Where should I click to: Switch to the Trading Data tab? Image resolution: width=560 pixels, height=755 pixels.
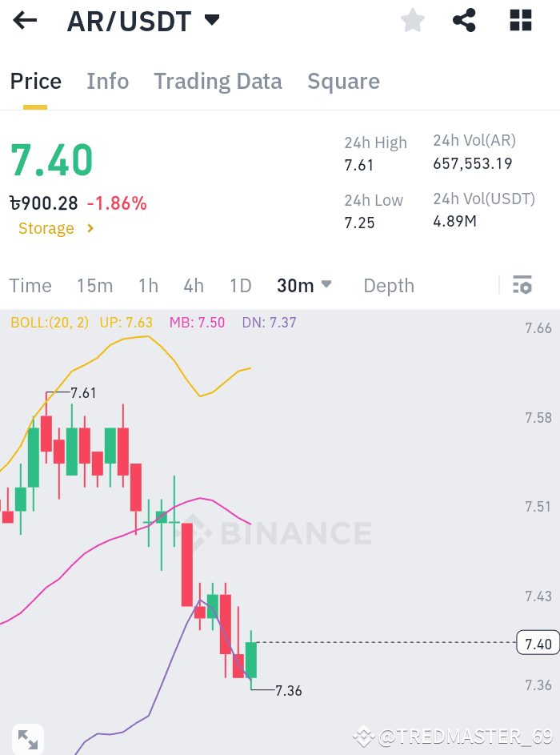[x=218, y=81]
